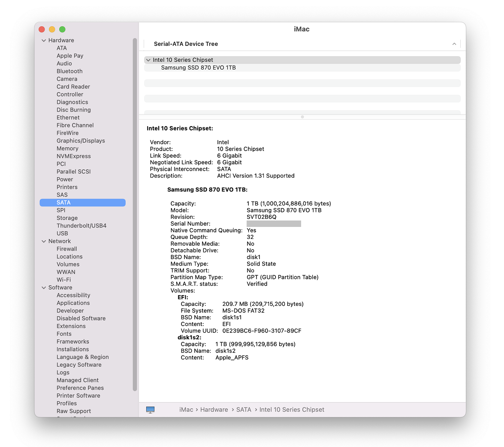Screen dimensions: 504x447
Task: Select Fibre Channel in the sidebar
Action: point(75,125)
